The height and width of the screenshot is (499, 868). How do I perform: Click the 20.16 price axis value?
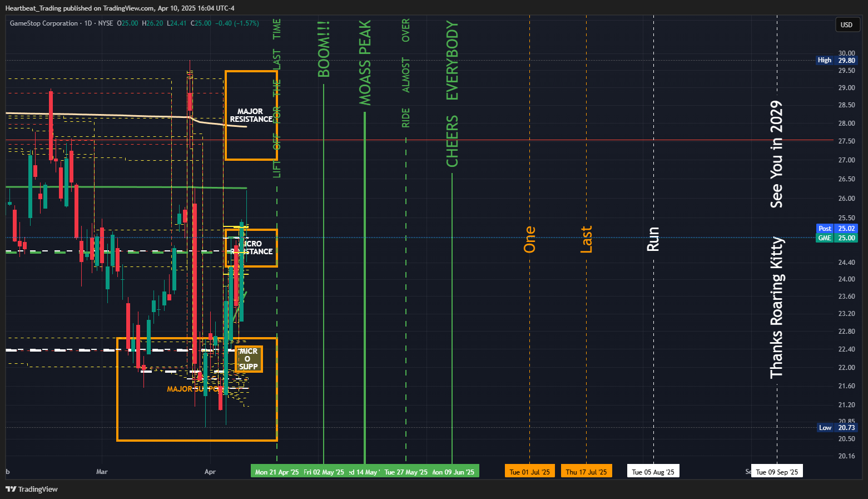click(x=847, y=456)
